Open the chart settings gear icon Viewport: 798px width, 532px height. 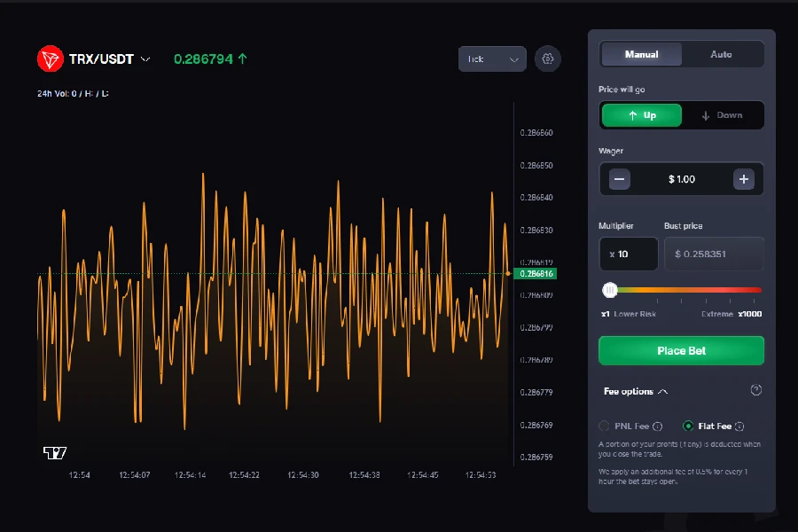[548, 59]
